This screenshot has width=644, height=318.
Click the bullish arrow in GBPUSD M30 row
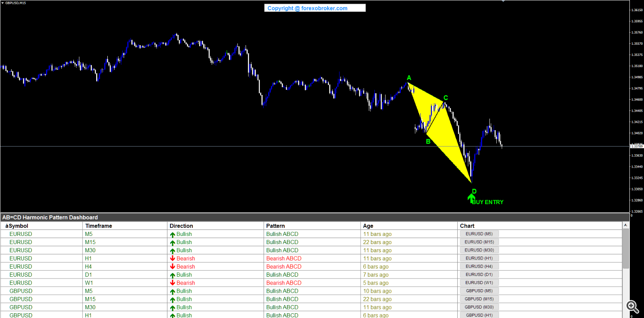tap(173, 308)
